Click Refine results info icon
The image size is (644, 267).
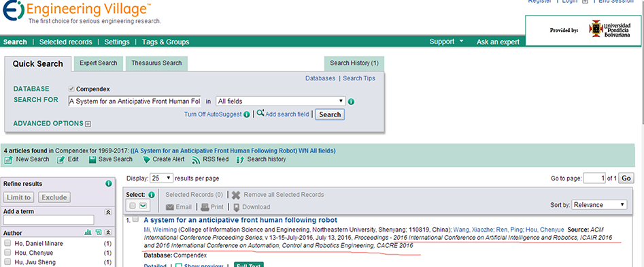pos(108,183)
